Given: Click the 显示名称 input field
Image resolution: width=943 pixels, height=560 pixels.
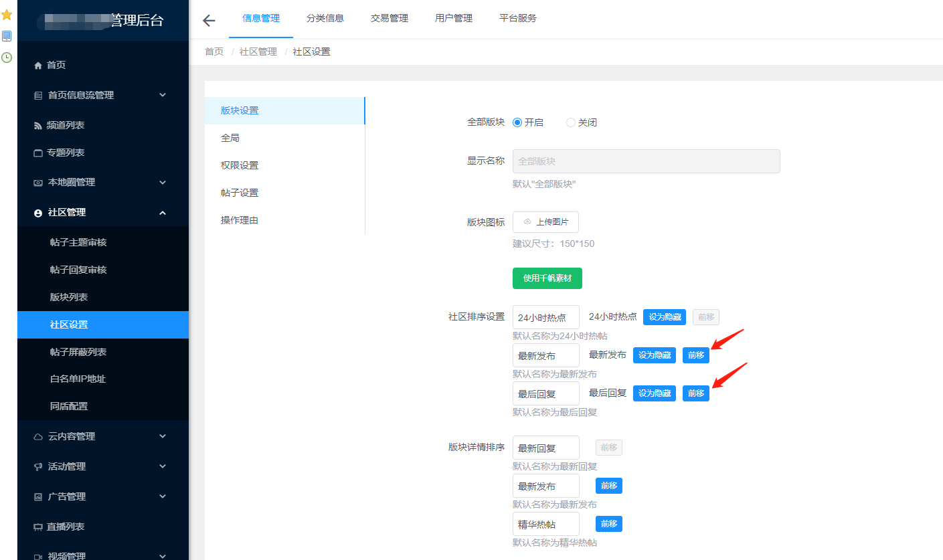Looking at the screenshot, I should (x=647, y=161).
